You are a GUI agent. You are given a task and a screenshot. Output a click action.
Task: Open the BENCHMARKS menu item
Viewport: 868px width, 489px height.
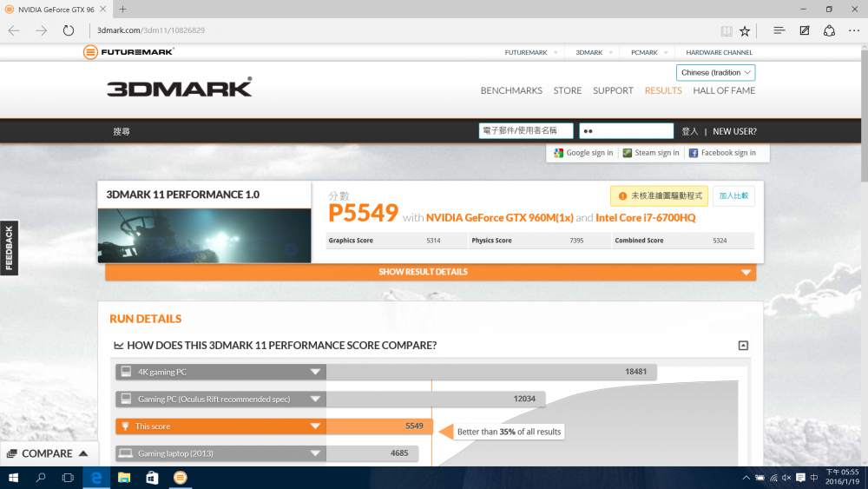(511, 90)
